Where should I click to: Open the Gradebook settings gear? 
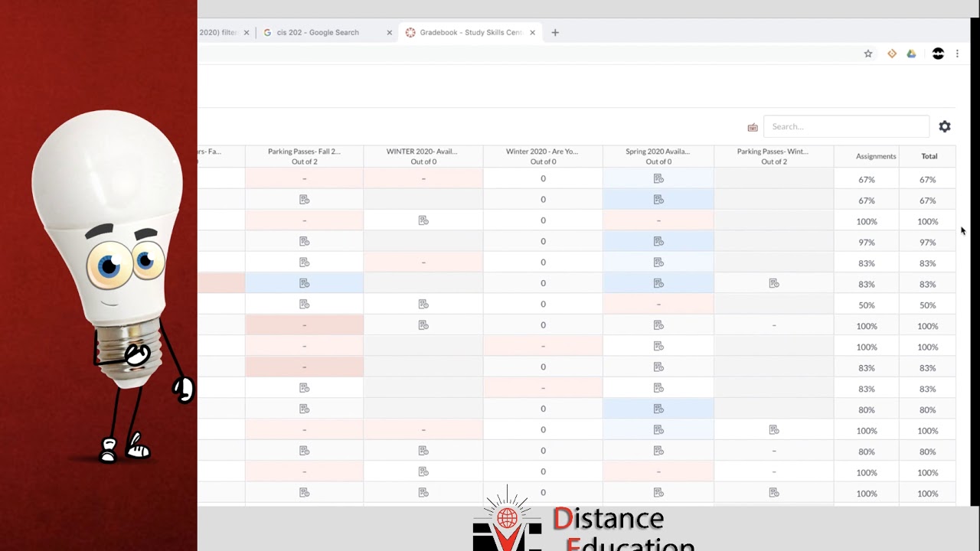945,126
